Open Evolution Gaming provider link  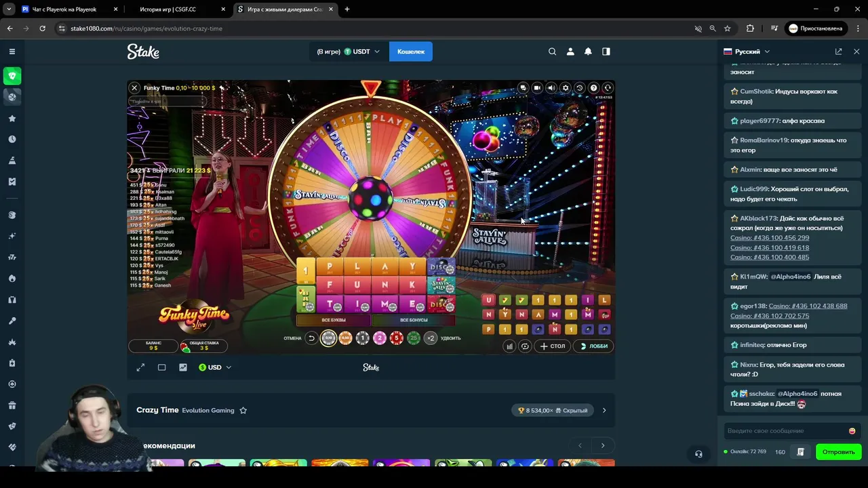coord(208,410)
